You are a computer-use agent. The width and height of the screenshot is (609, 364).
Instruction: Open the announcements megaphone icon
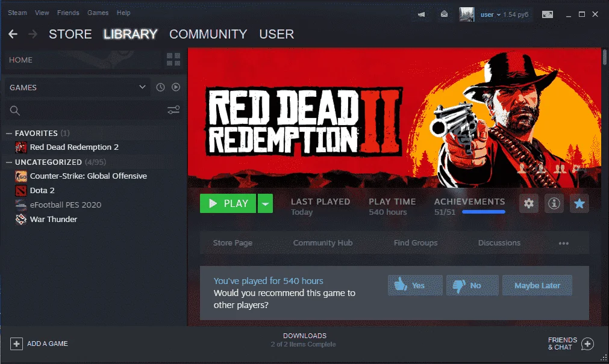tap(422, 14)
